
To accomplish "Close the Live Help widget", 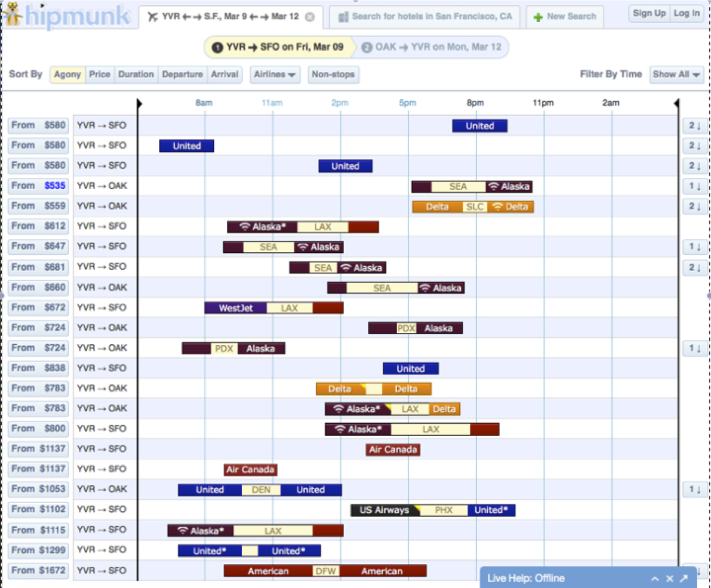I will click(669, 579).
